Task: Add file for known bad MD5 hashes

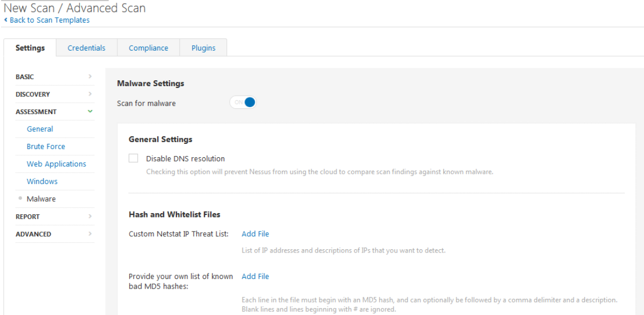Action: point(255,276)
